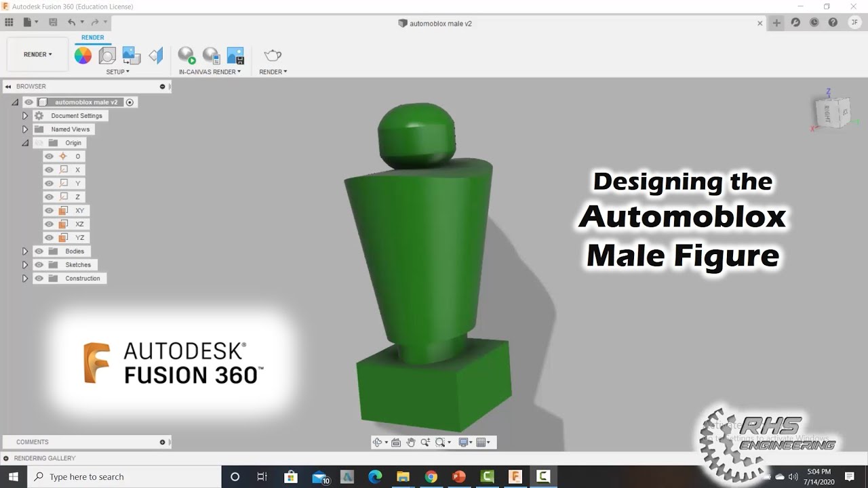Expand the Bodies folder
The image size is (868, 488).
25,251
